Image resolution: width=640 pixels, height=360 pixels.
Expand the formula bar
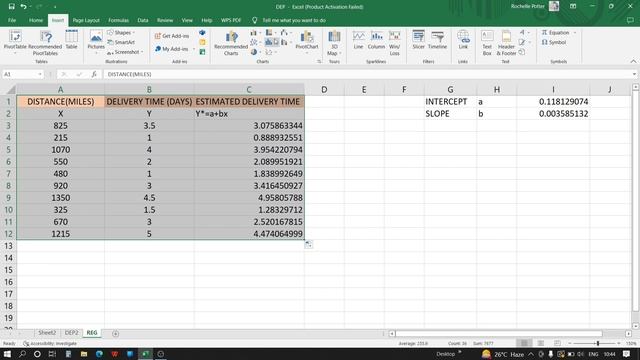(634, 74)
